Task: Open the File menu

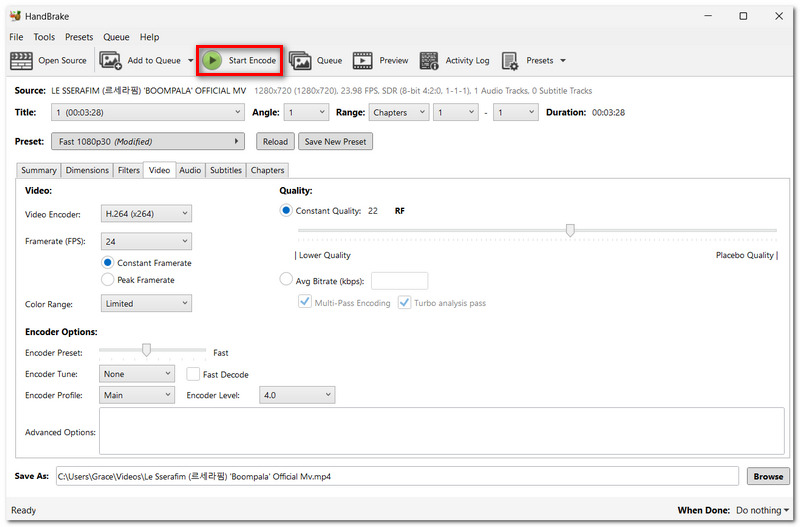Action: [16, 37]
